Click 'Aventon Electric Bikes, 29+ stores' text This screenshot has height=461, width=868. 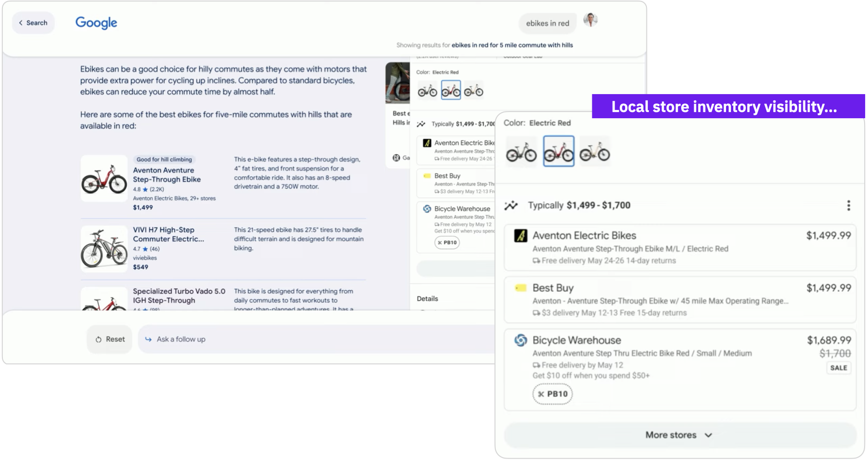pos(174,198)
